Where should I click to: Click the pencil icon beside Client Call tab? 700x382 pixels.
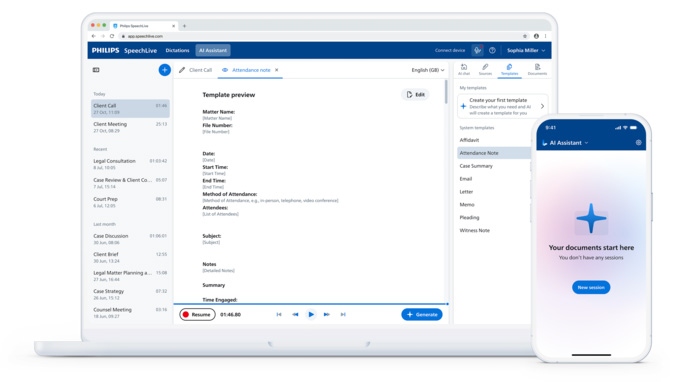(182, 70)
